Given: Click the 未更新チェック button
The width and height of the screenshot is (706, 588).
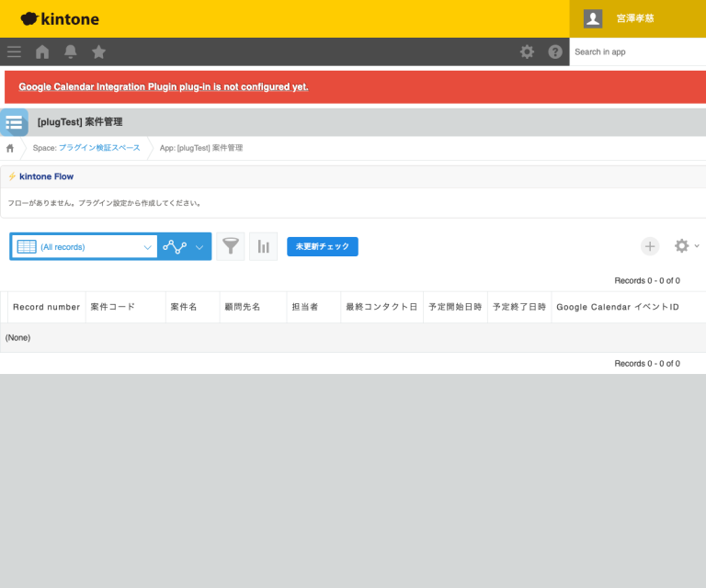Looking at the screenshot, I should click(323, 246).
